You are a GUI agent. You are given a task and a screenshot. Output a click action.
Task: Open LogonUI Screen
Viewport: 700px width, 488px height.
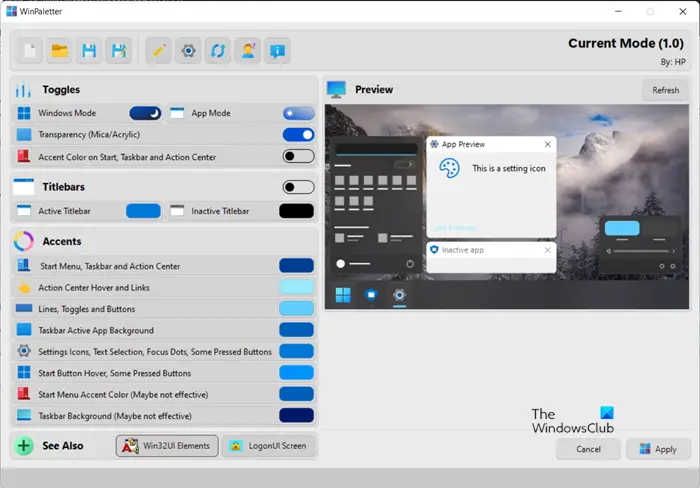(269, 446)
